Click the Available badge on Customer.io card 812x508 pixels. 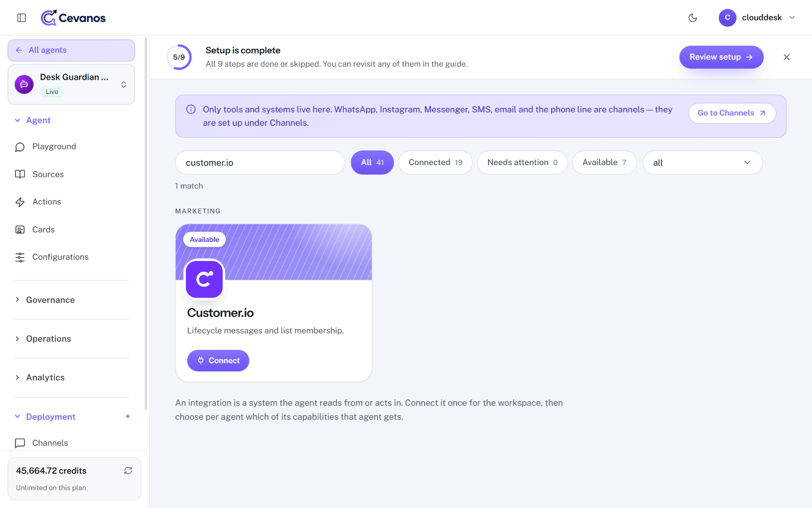[x=204, y=239]
